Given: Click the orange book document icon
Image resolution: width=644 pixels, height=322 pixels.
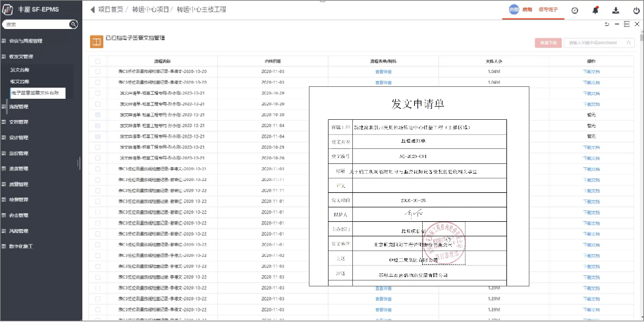Looking at the screenshot, I should (96, 42).
